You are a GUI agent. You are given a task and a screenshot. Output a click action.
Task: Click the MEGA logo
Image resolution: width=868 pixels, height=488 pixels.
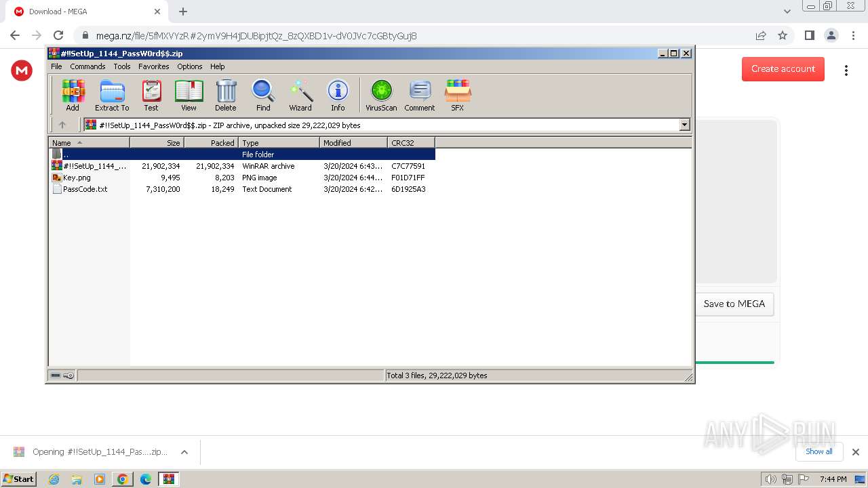pyautogui.click(x=22, y=70)
